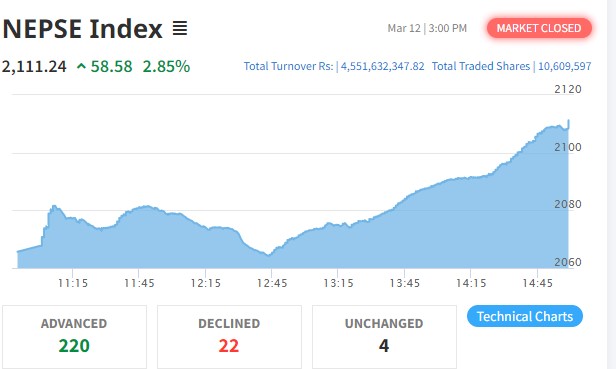Click the Total Turnover Rs value
Viewport: 616px width, 369px height.
382,66
